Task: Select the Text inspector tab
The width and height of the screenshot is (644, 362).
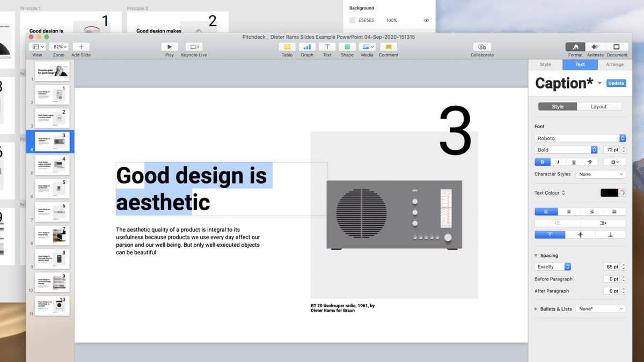Action: click(580, 64)
